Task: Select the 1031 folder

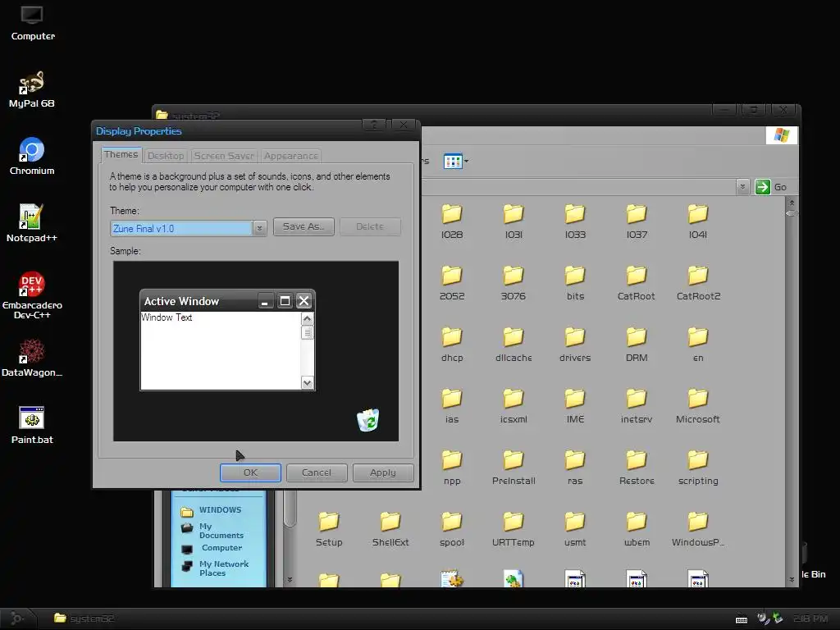Action: [514, 221]
